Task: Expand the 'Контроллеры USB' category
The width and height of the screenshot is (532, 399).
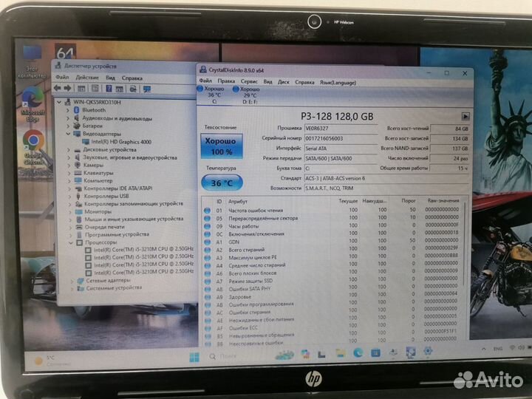Action: [69, 197]
